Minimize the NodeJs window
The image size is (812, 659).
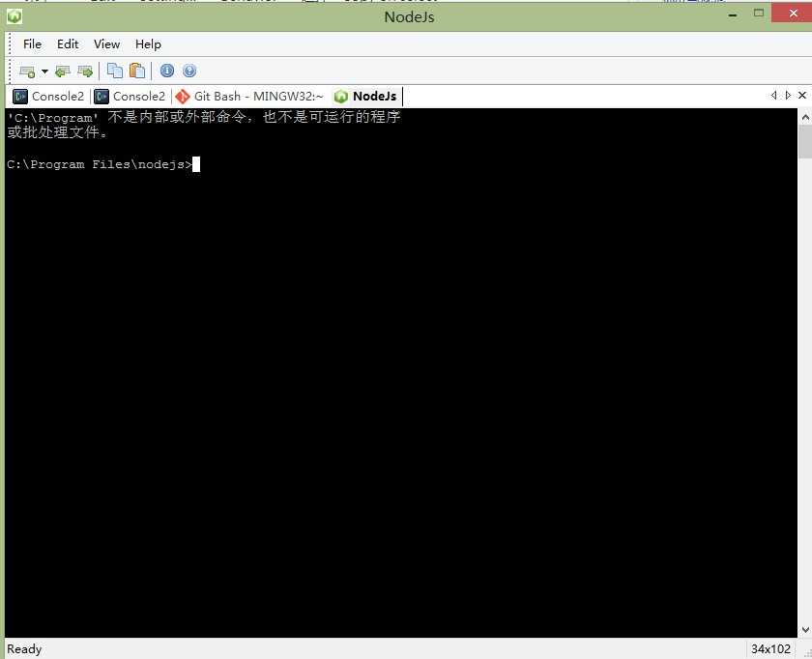point(733,15)
